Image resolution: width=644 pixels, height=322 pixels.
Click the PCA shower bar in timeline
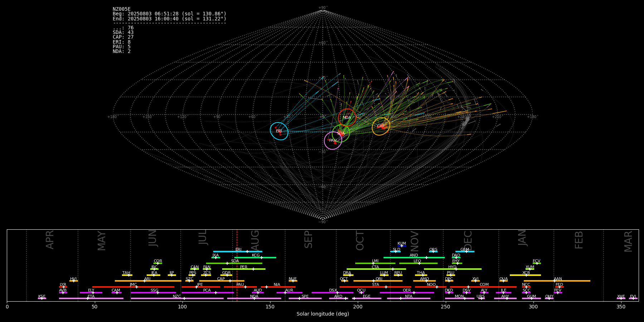coord(208,293)
